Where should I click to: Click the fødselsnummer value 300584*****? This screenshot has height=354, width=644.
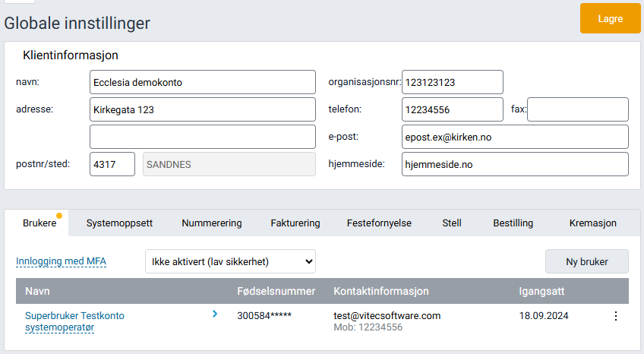coord(264,315)
